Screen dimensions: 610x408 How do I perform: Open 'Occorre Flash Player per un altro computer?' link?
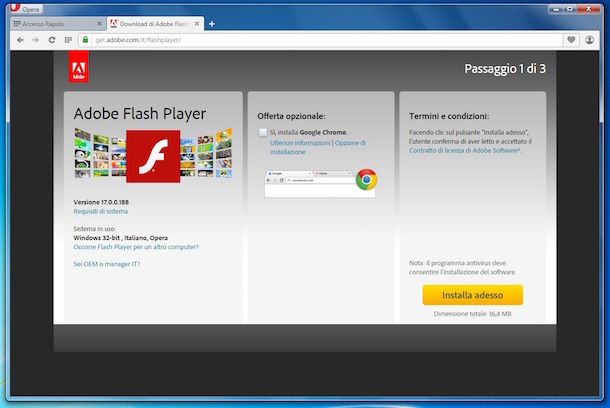(x=136, y=247)
